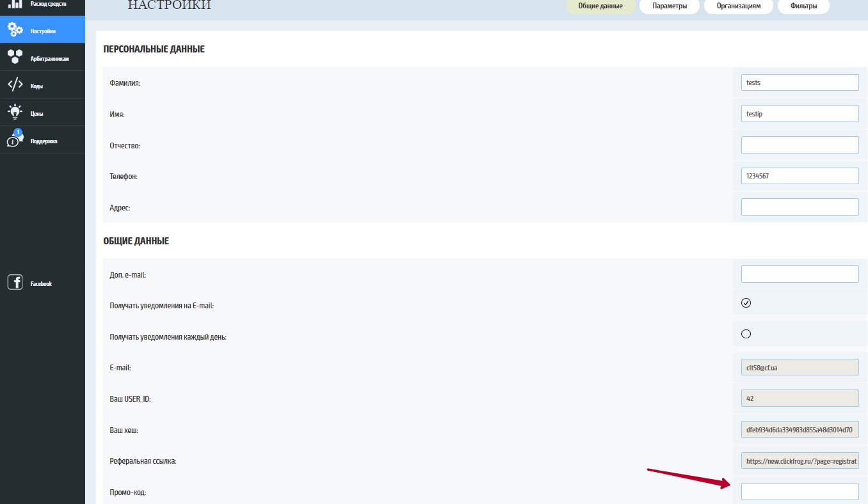Switch to the Параметры tab

(670, 6)
